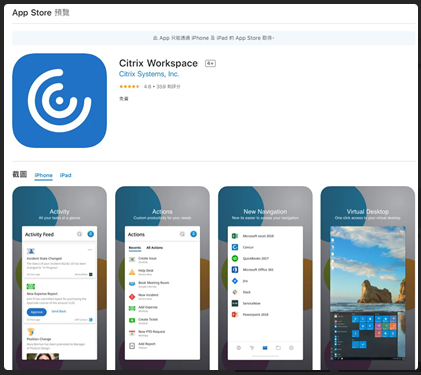Click the 4.6 rating count text
This screenshot has height=375, width=421.
(x=162, y=86)
